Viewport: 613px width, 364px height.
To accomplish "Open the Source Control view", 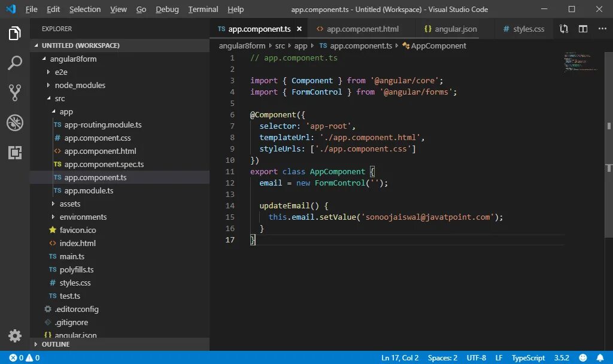I will (15, 92).
